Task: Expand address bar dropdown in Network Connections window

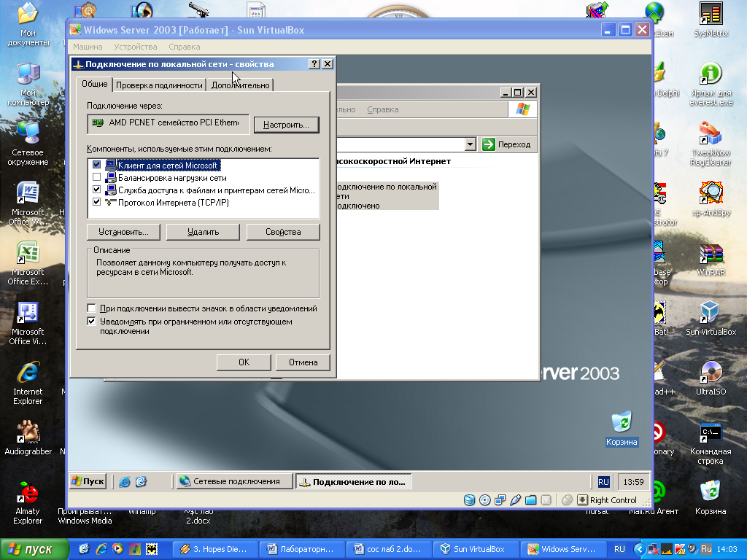Action: pyautogui.click(x=471, y=144)
